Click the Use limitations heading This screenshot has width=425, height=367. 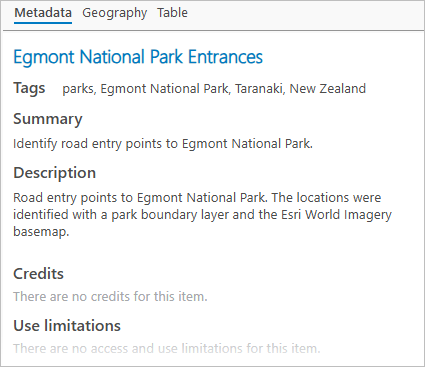tap(67, 326)
